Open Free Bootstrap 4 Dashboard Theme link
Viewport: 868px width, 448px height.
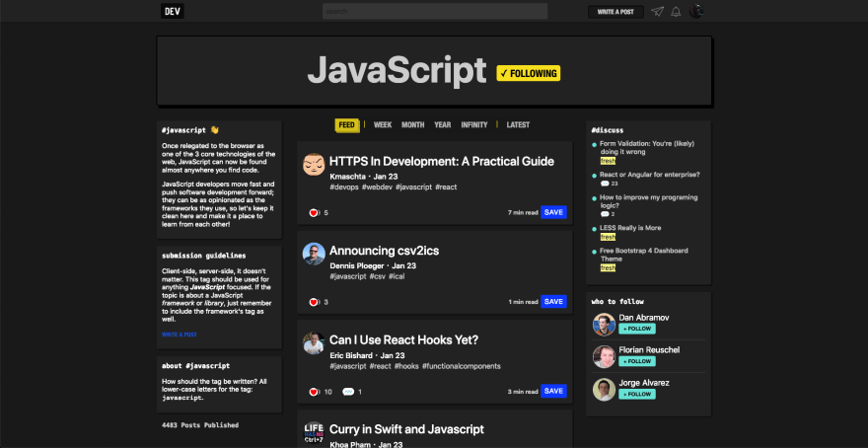tap(644, 255)
